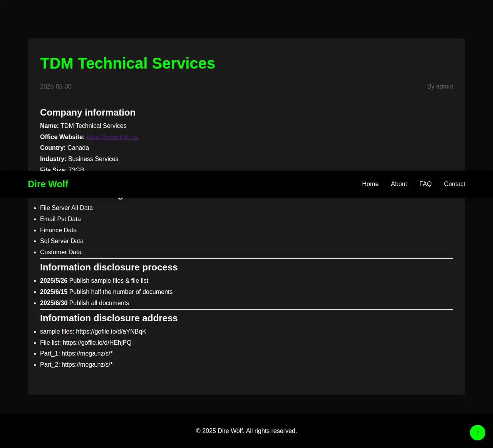This screenshot has height=448, width=493.
Task: Click the Information disclosure address heading
Action: coord(109,318)
